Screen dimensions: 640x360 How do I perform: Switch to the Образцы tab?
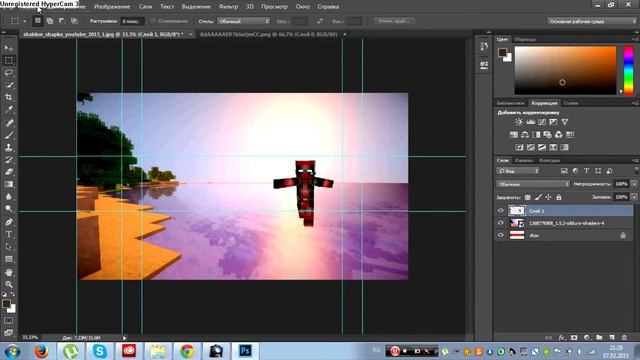point(525,39)
